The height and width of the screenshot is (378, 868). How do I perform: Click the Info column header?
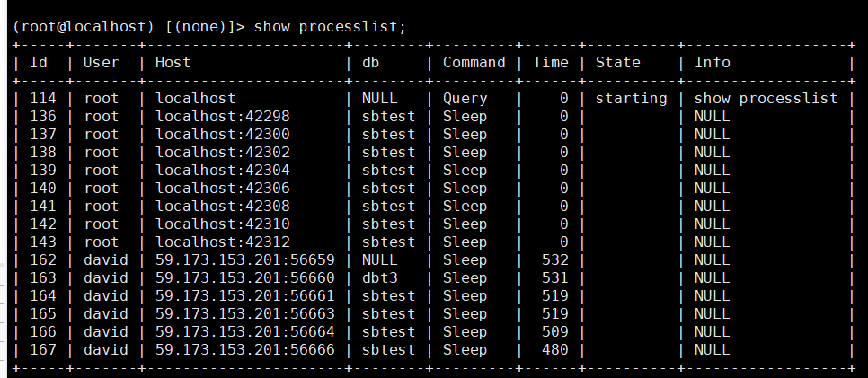(x=713, y=63)
